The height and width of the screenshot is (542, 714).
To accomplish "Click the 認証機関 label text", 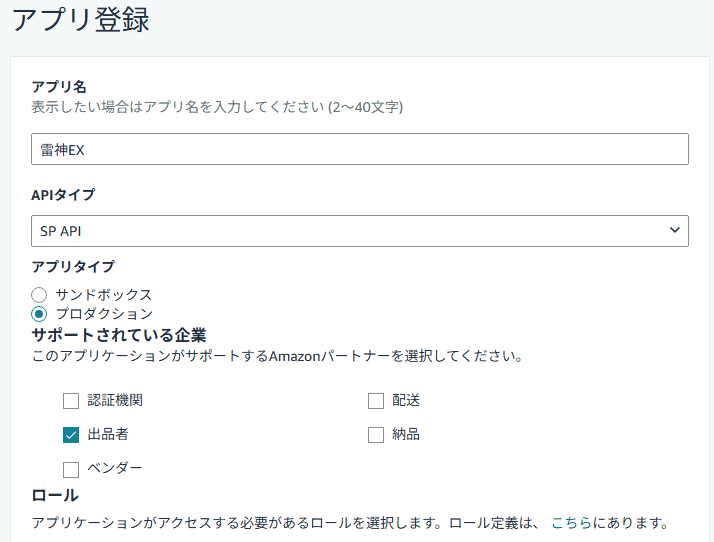I will pyautogui.click(x=115, y=400).
